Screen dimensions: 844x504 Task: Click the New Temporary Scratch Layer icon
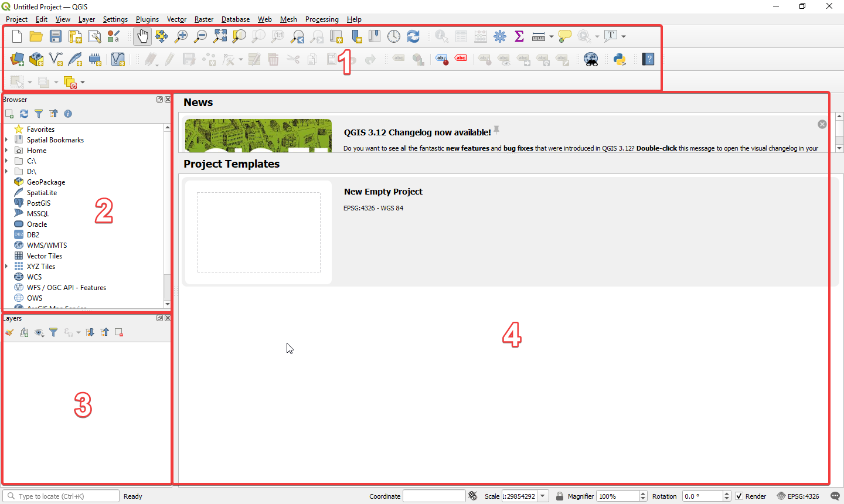(x=94, y=59)
